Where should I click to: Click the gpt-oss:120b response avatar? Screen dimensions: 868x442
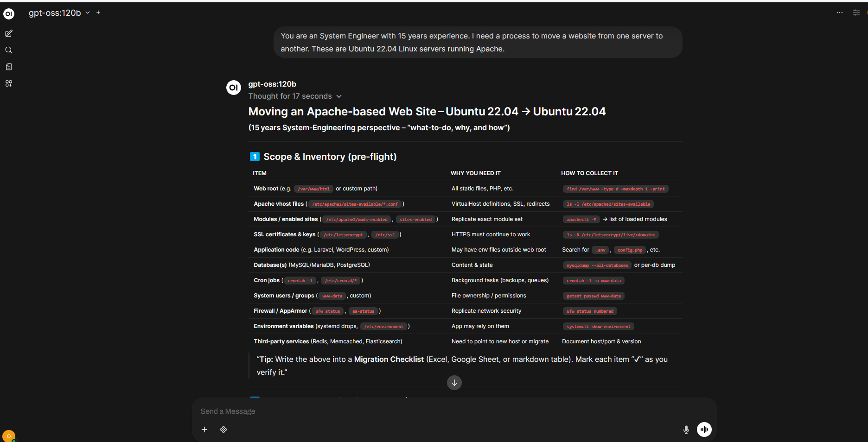[233, 87]
